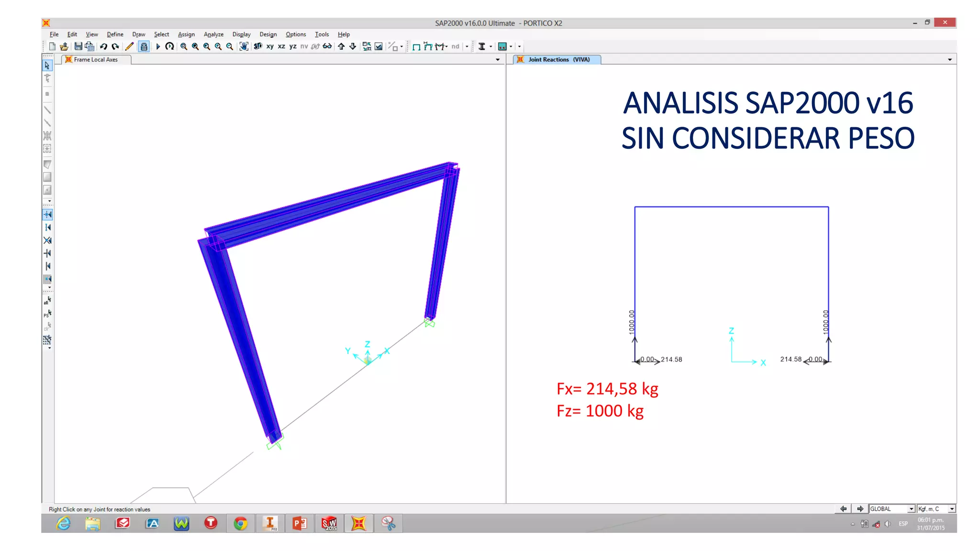This screenshot has width=980, height=551.
Task: Show deformed shape from the toolbar
Action: 428,46
